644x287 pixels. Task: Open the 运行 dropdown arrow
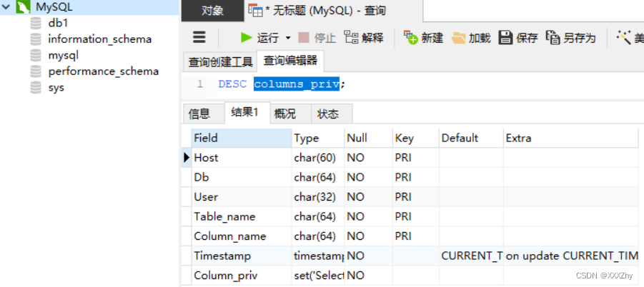pyautogui.click(x=288, y=38)
